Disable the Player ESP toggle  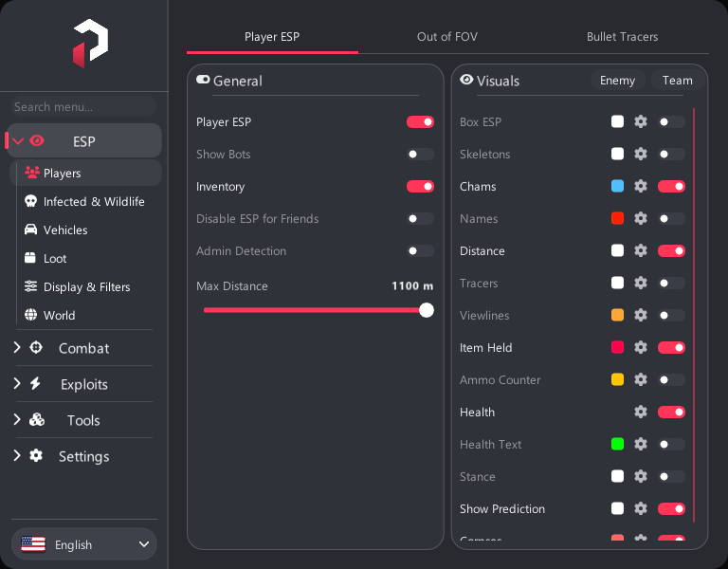tap(420, 121)
